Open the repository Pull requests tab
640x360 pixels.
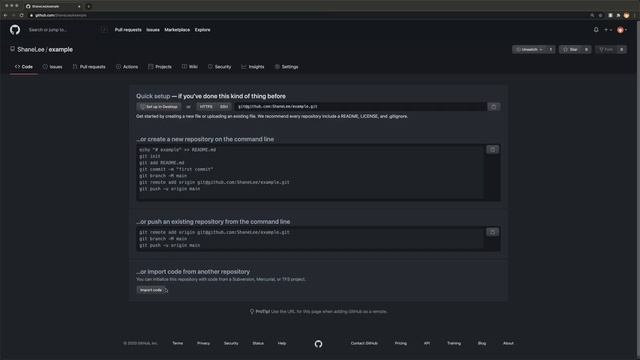89,67
